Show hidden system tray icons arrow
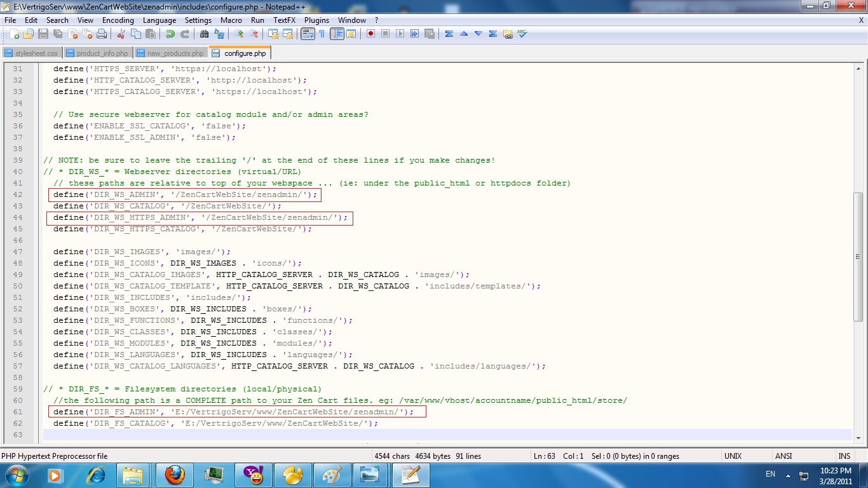The width and height of the screenshot is (868, 488). point(788,475)
